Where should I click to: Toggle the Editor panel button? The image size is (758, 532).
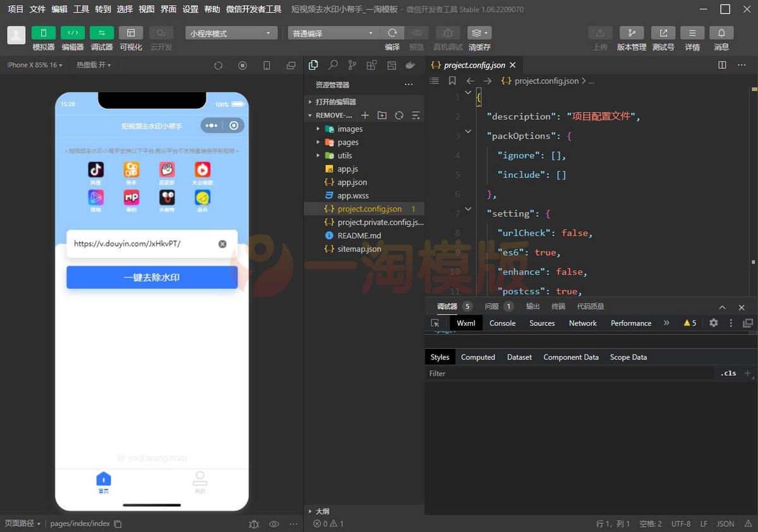coord(73,33)
